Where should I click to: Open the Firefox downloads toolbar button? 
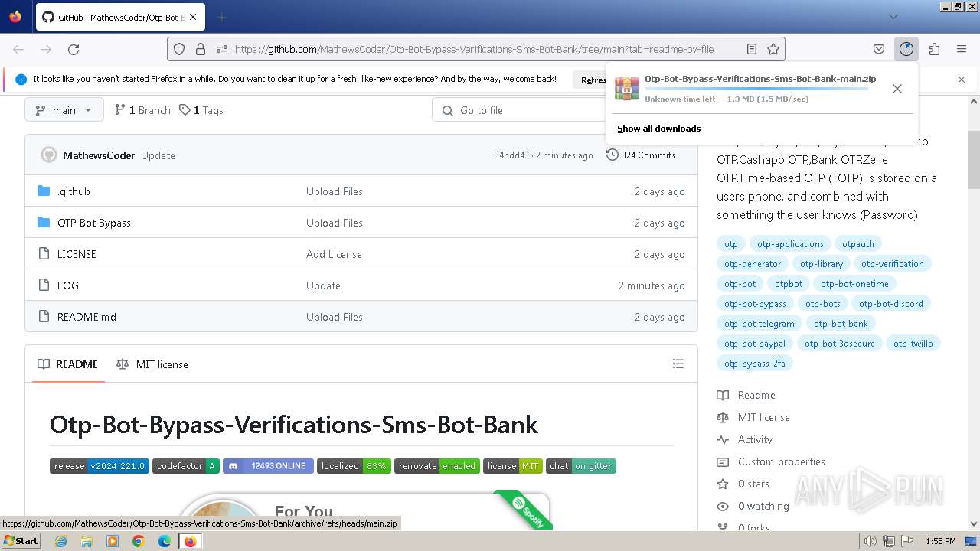[906, 49]
